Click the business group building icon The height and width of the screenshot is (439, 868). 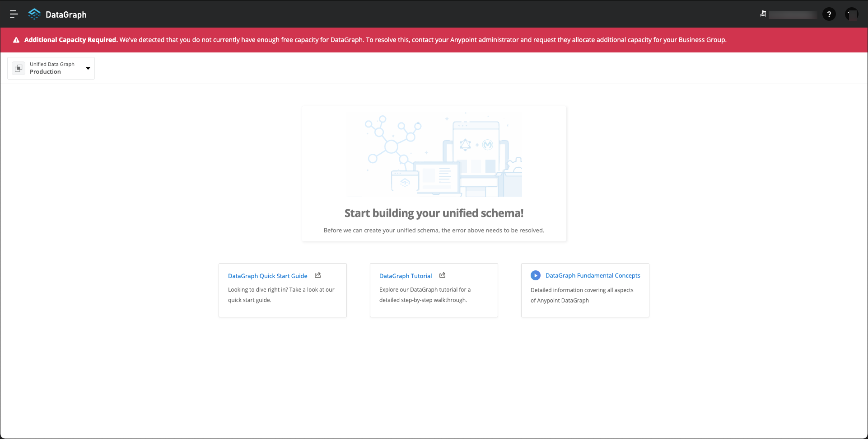pyautogui.click(x=763, y=14)
